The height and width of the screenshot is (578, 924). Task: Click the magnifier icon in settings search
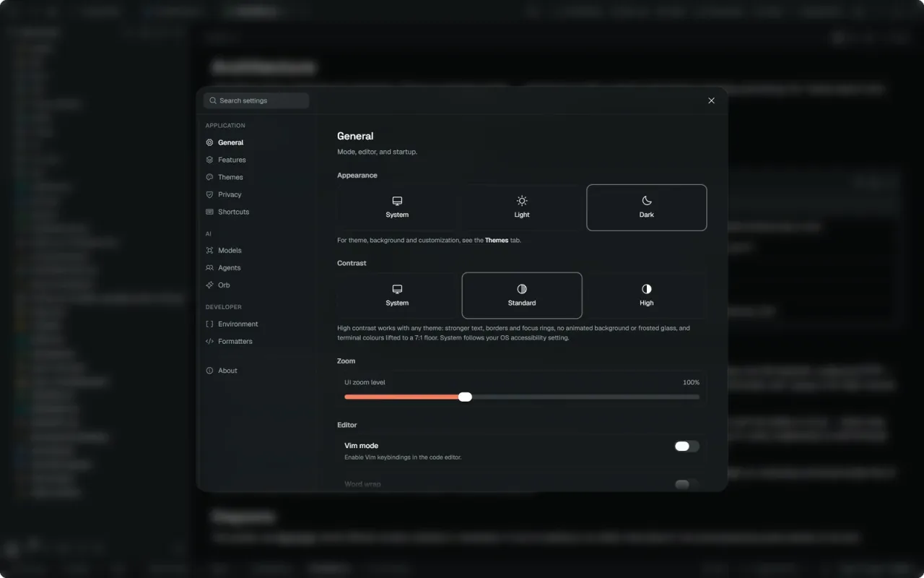click(213, 100)
